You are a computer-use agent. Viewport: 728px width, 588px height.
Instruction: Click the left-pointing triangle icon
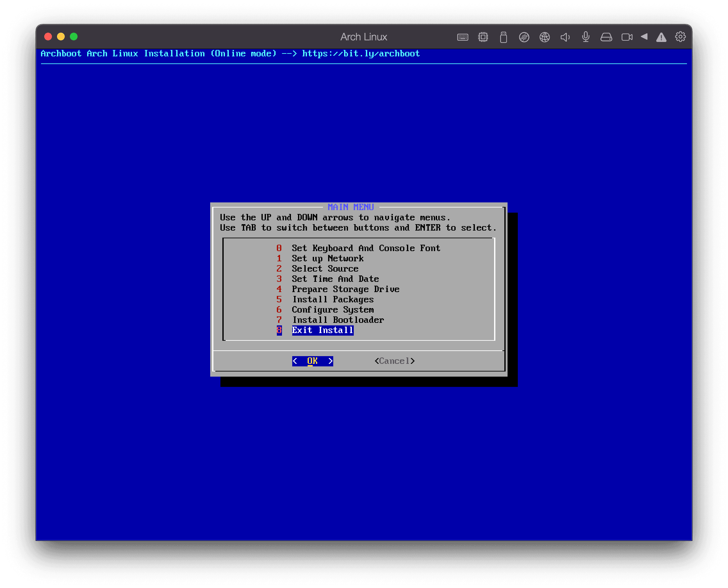644,37
